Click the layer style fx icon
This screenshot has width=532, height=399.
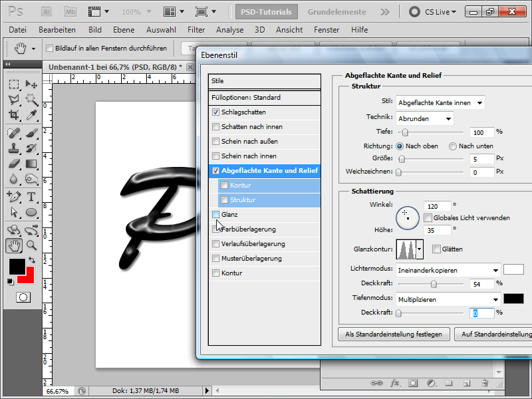[x=394, y=383]
